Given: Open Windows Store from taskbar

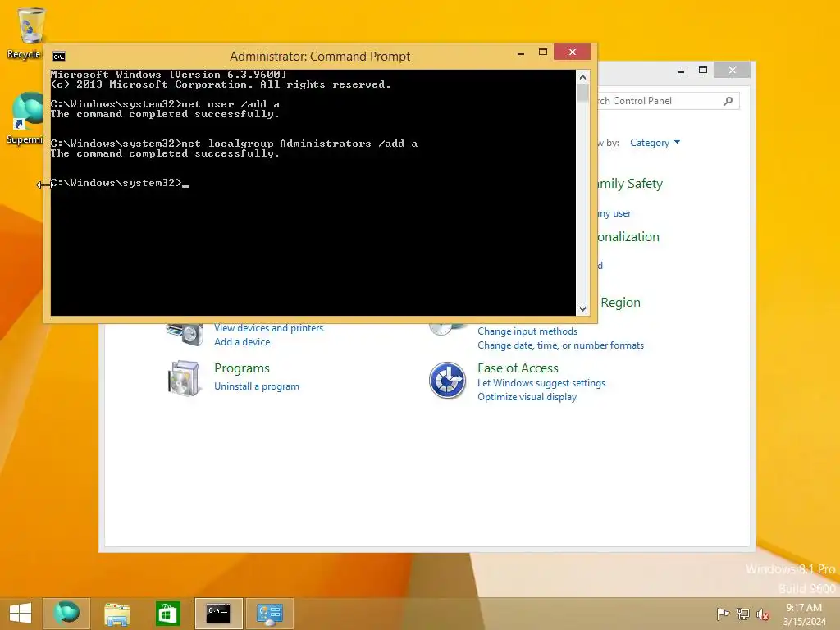Looking at the screenshot, I should click(x=167, y=614).
